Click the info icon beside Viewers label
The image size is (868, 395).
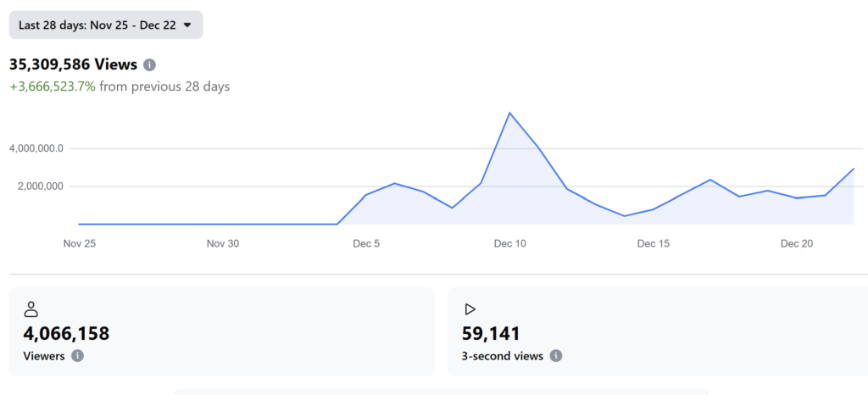pos(77,356)
